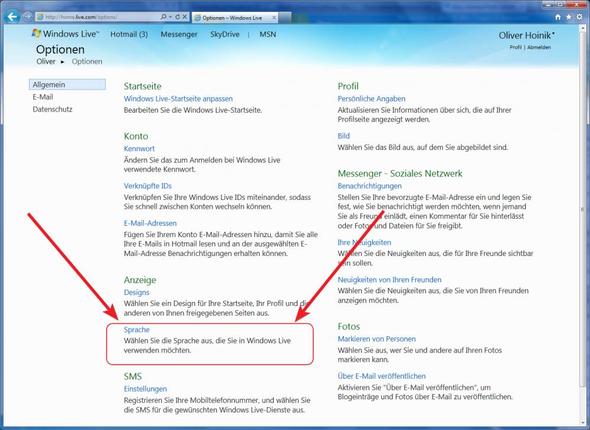Screen dimensions: 590x430
Task: Click the Optionen page heading
Action: click(60, 49)
